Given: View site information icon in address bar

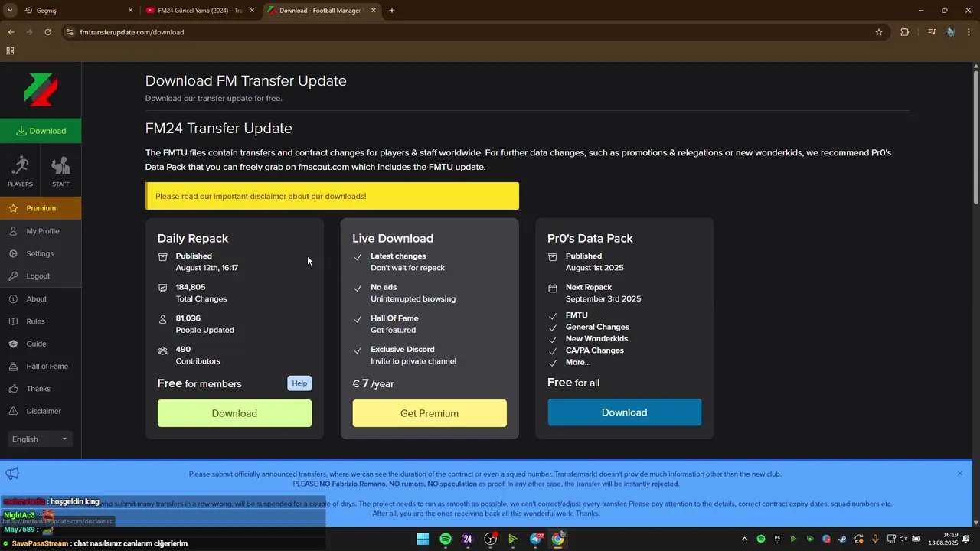Looking at the screenshot, I should [70, 32].
